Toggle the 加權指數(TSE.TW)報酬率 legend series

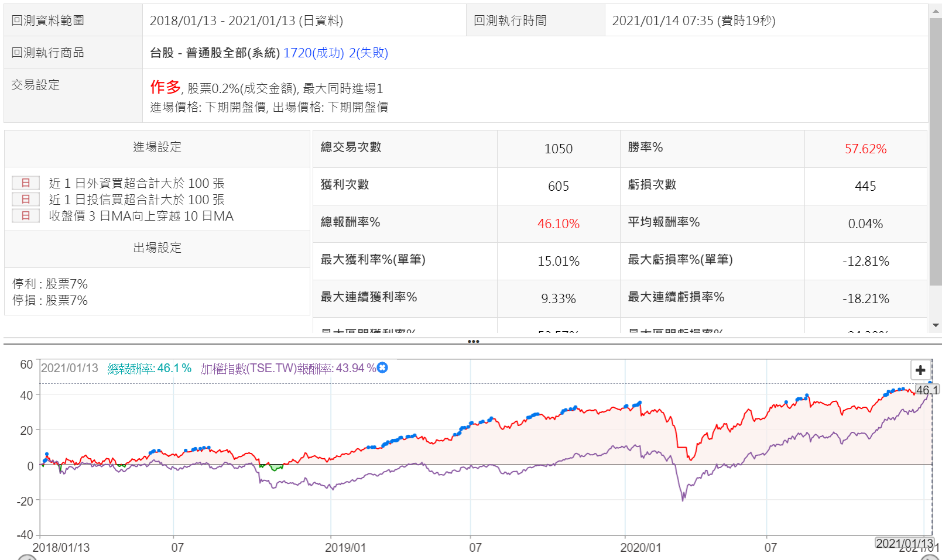coord(287,368)
